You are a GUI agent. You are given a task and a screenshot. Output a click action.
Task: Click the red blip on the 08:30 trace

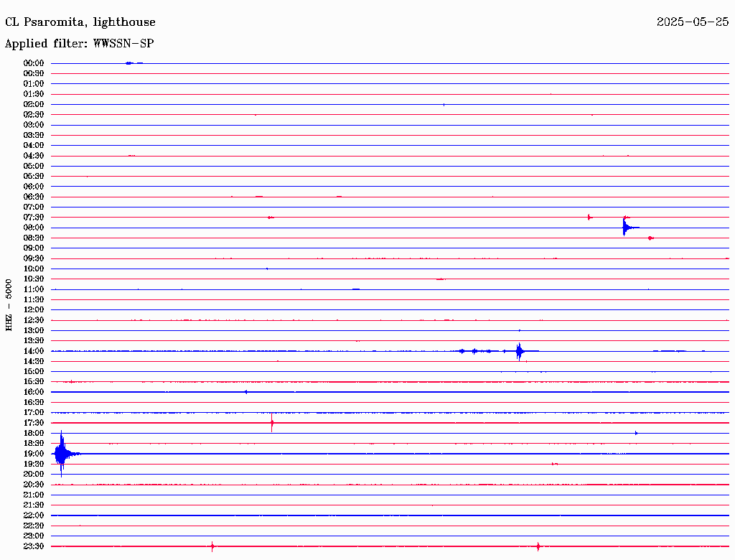[650, 238]
